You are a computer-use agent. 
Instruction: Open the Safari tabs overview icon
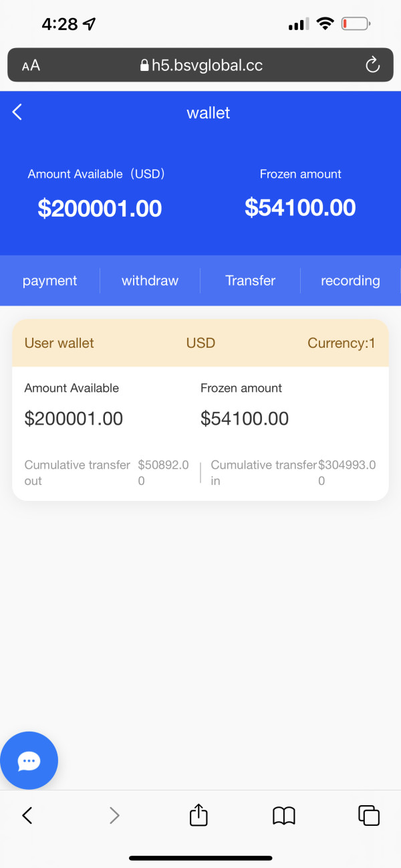point(369,815)
